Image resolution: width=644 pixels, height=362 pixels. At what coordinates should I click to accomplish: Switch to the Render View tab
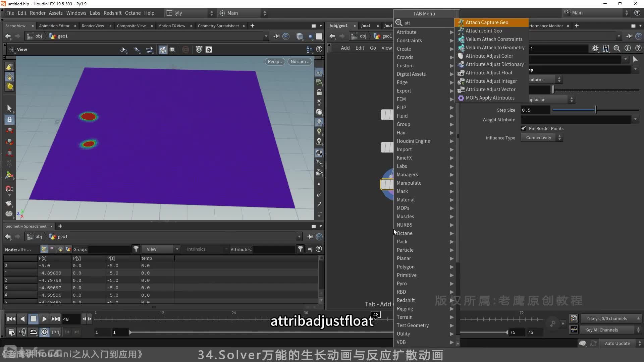coord(93,26)
